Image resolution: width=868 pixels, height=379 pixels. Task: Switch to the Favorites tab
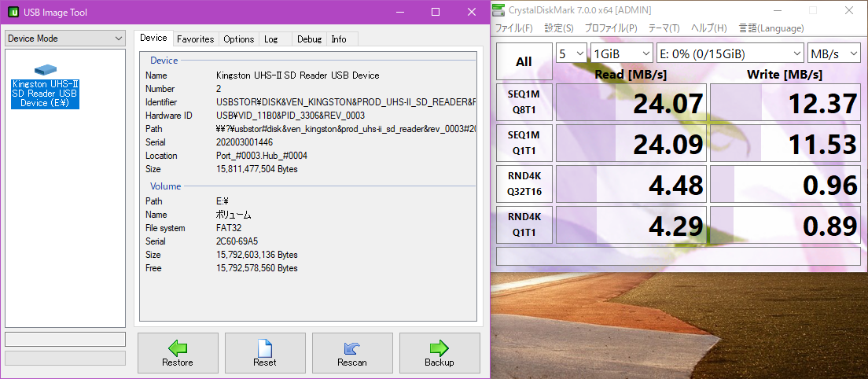point(196,39)
